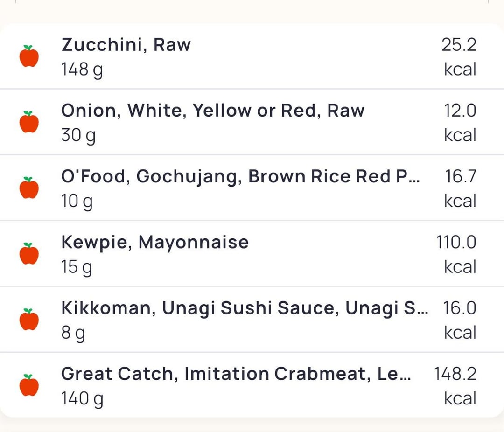The width and height of the screenshot is (504, 432).
Task: Open the Kewpie, Mayonnaise entry
Action: point(252,254)
